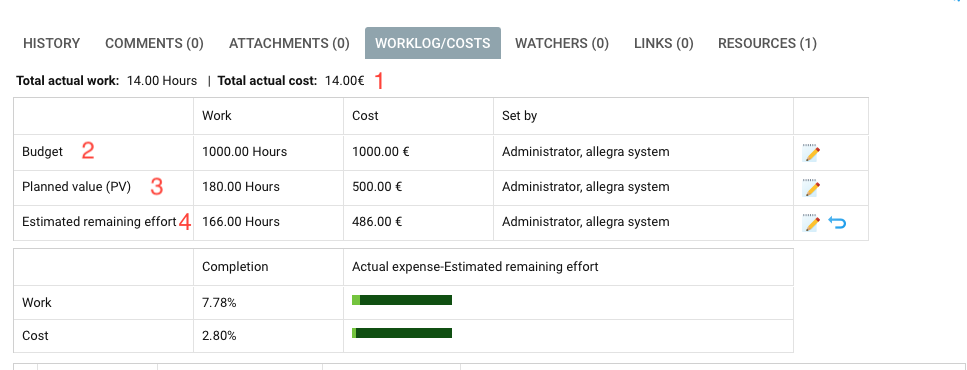Image resolution: width=967 pixels, height=370 pixels.
Task: Click Work completion value 7.78%
Action: [x=219, y=303]
